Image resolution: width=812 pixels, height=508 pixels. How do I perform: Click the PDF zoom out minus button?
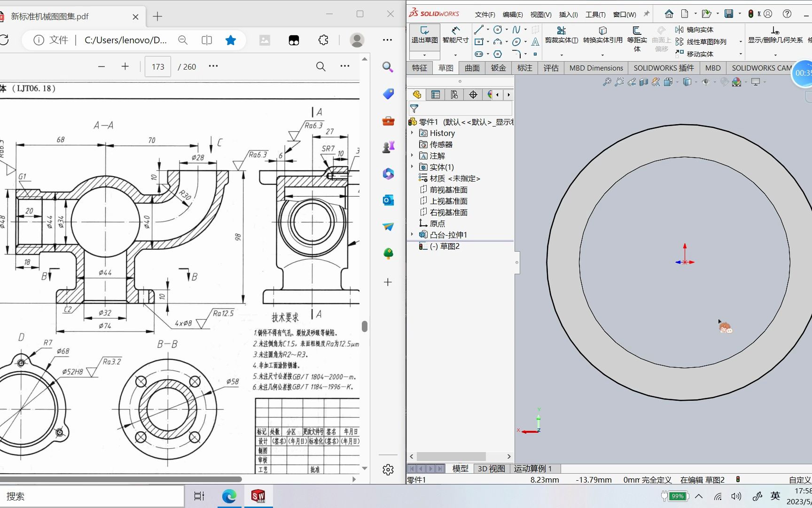tap(101, 66)
